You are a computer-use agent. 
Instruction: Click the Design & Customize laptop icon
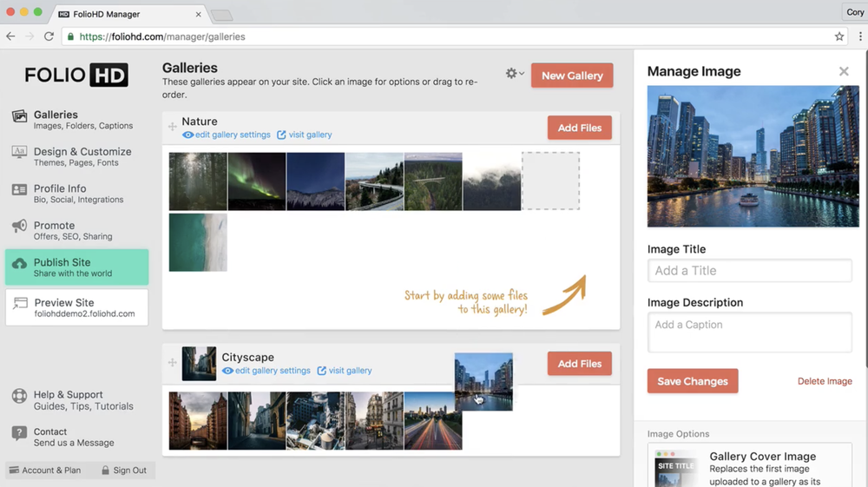point(19,152)
